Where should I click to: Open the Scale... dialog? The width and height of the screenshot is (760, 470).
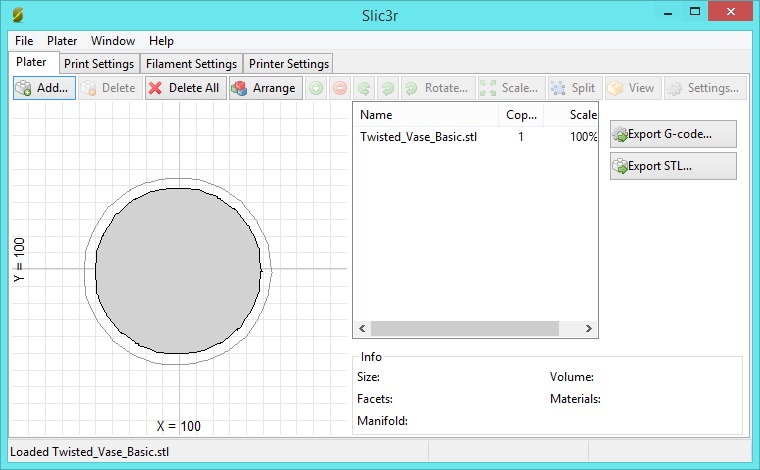pyautogui.click(x=512, y=88)
